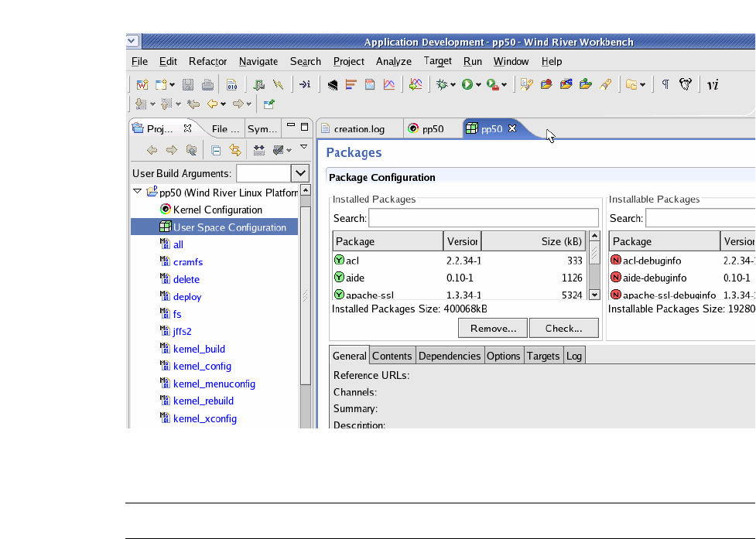Click the black chip icon in toolbar
The image size is (756, 539).
(x=332, y=85)
